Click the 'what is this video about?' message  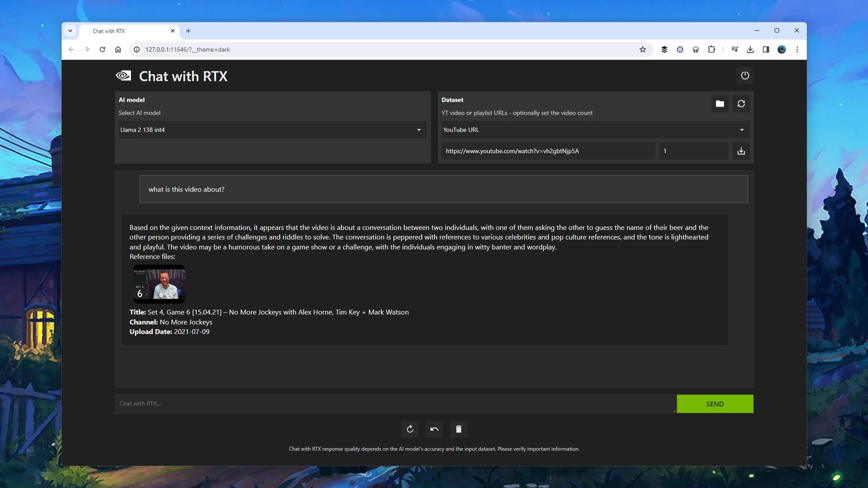444,189
